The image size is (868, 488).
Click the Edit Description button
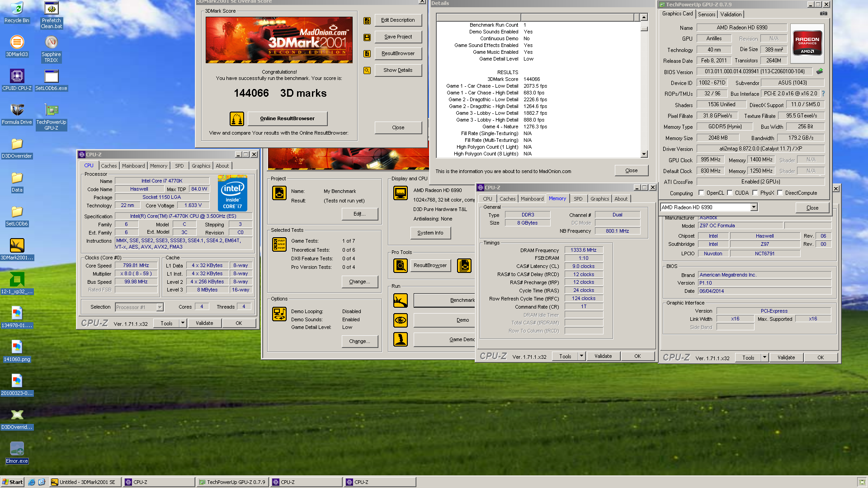coord(398,20)
